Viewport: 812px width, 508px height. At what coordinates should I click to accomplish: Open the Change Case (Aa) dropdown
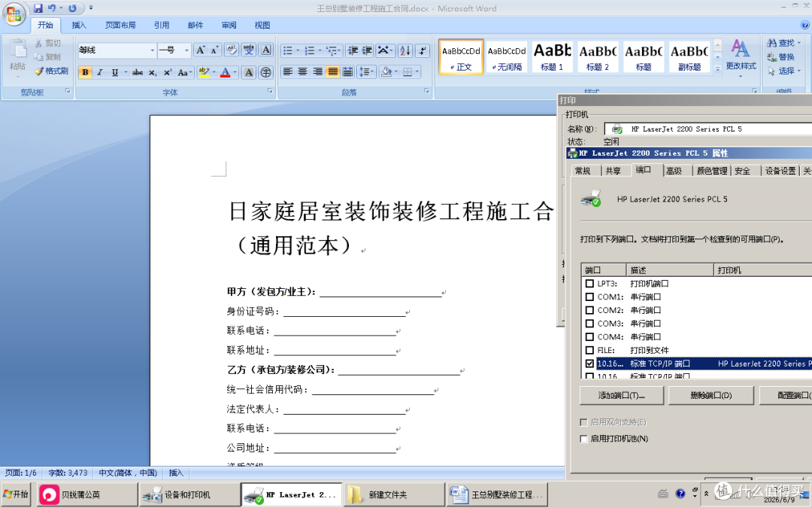(185, 72)
